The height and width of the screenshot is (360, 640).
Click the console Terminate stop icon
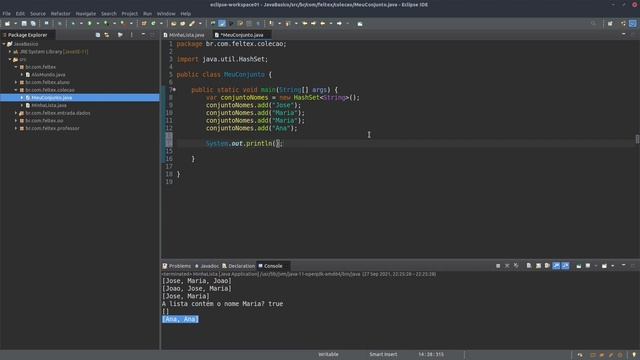[498, 266]
